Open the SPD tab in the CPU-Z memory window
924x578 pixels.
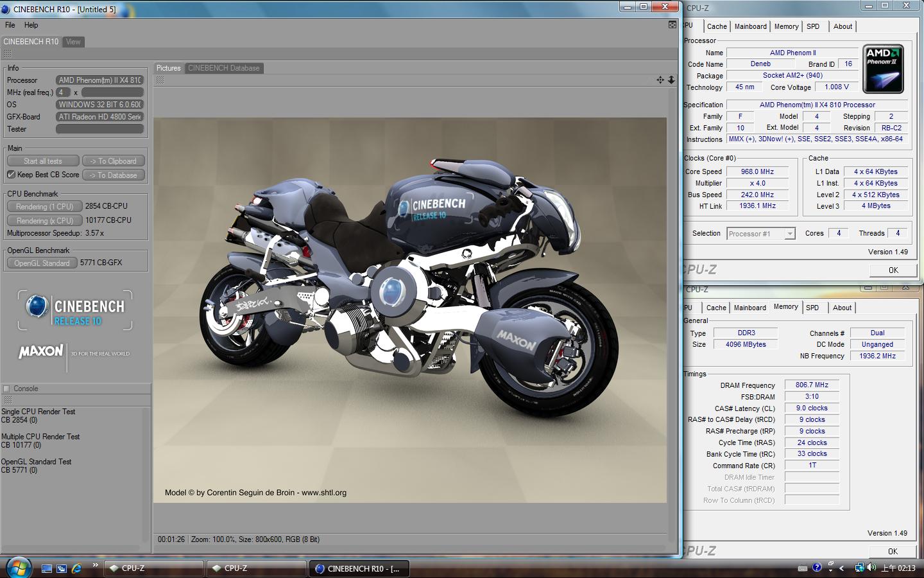pos(812,308)
